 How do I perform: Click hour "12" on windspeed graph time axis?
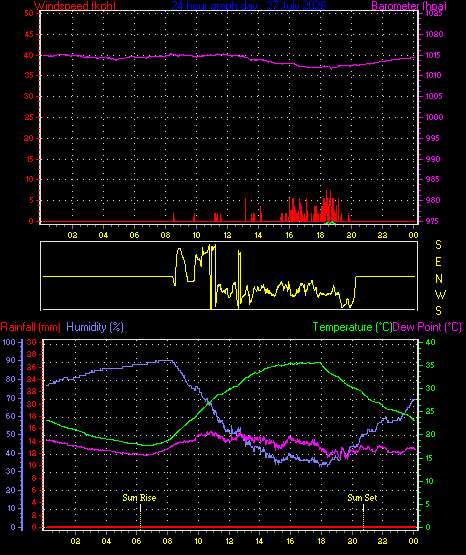click(227, 235)
